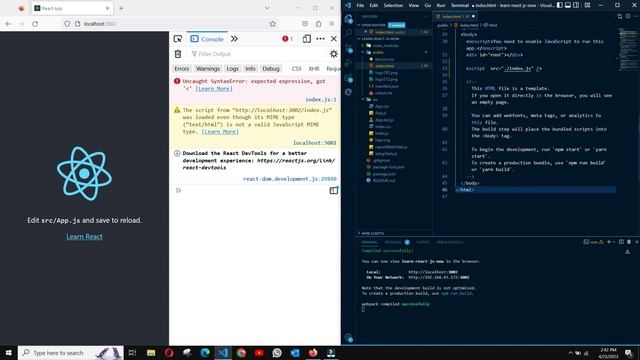Open VS Code Selection menu
The height and width of the screenshot is (360, 640).
click(x=393, y=5)
